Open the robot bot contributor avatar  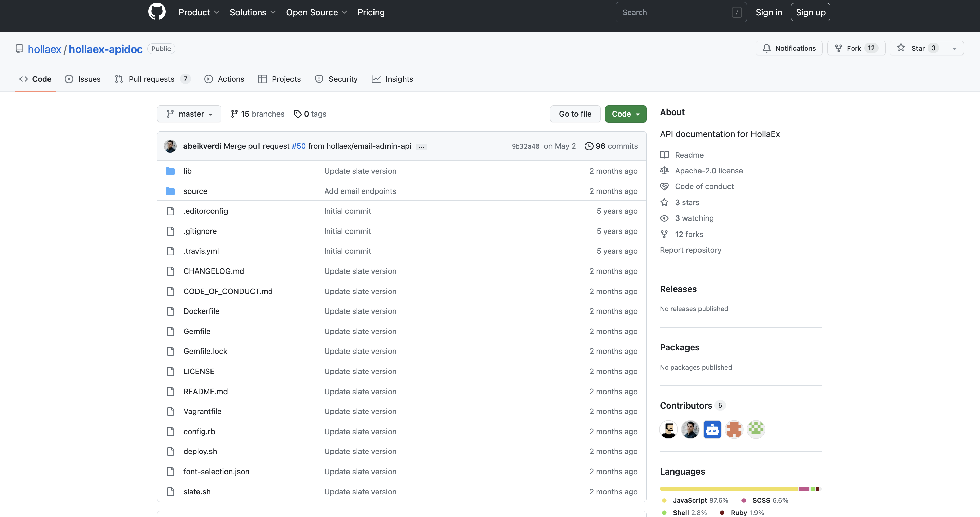tap(712, 429)
